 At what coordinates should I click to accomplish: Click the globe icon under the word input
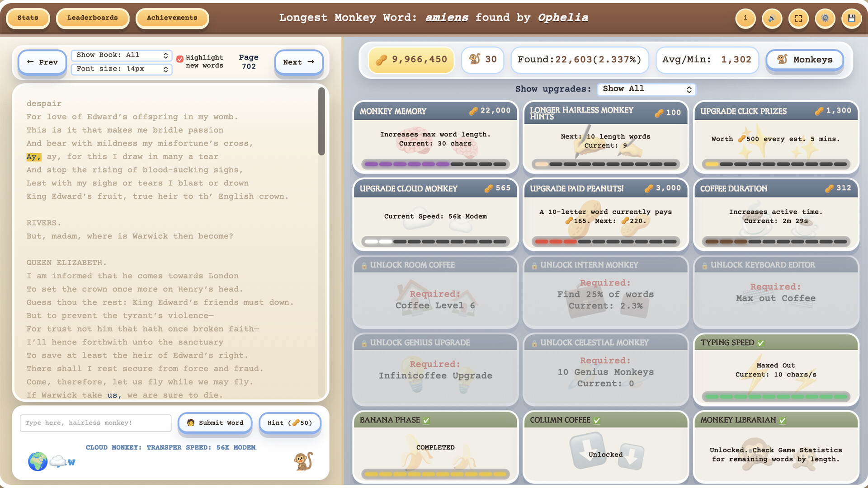point(38,461)
